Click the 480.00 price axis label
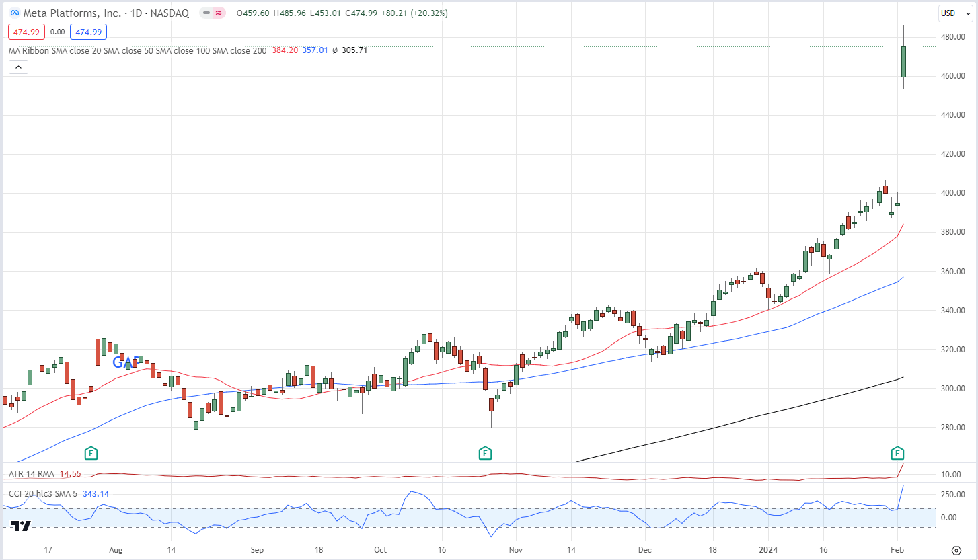978x560 pixels. (952, 37)
